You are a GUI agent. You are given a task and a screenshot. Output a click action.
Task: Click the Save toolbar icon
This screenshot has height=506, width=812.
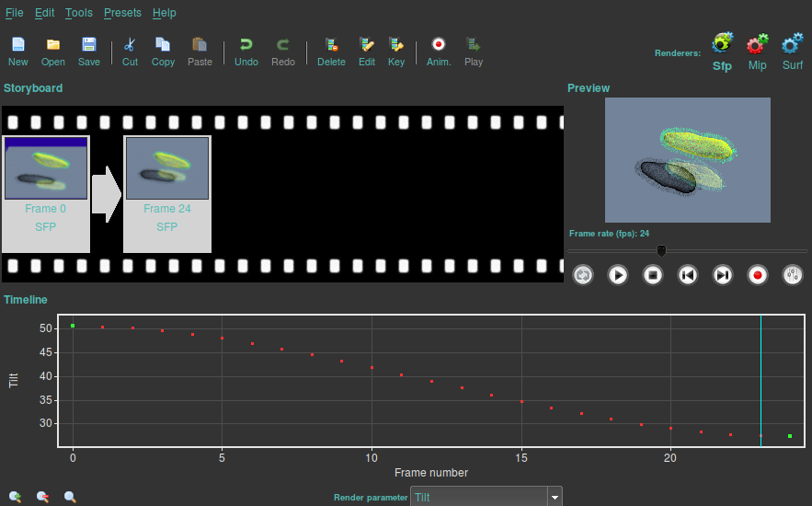point(89,51)
